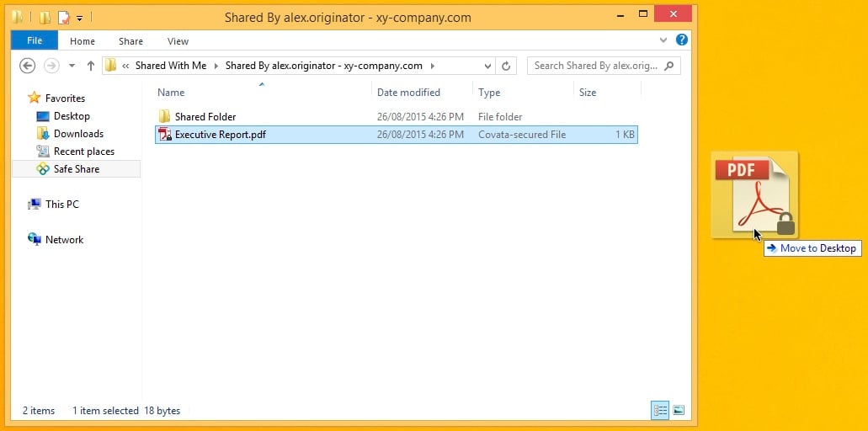Click the Desktop icon in Favorites
868x431 pixels.
[43, 116]
